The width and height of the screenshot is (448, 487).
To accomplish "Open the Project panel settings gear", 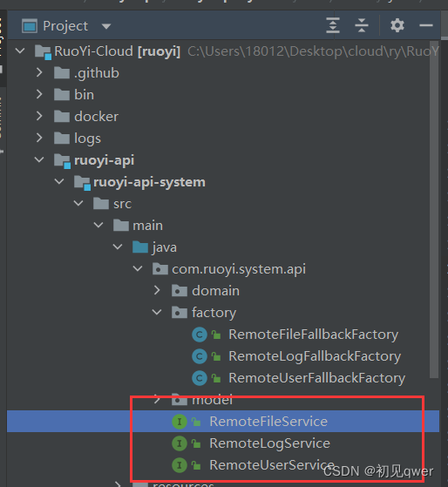I will coord(397,25).
